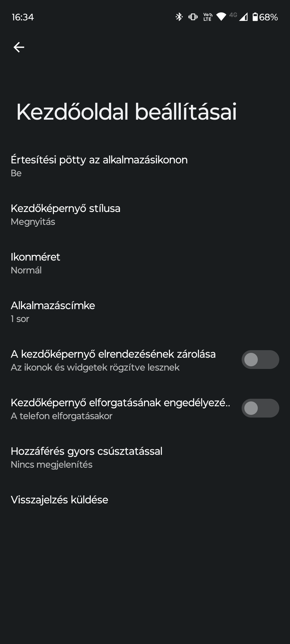Tap the Kezdőoldal beállításai page title
This screenshot has height=644, width=290.
(x=126, y=112)
